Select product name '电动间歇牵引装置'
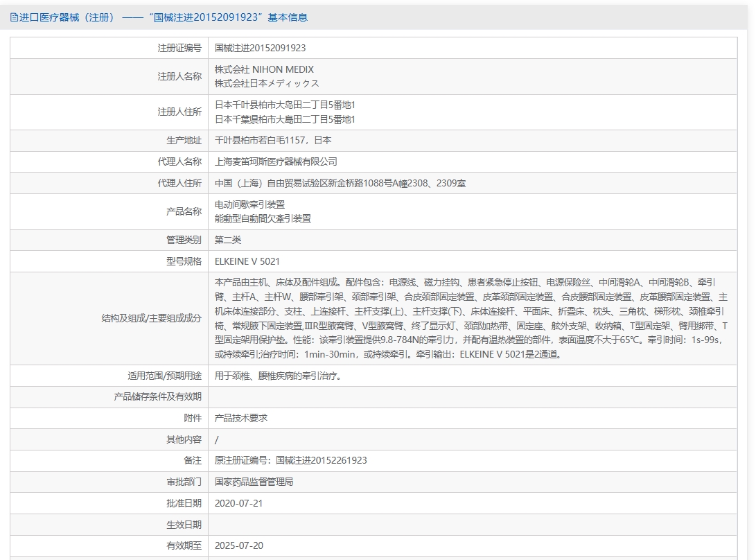This screenshot has height=560, width=756. 249,204
